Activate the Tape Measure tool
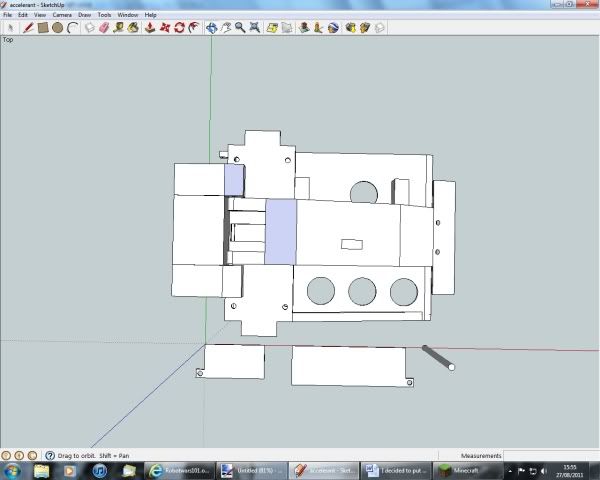The image size is (600, 480). pyautogui.click(x=119, y=28)
